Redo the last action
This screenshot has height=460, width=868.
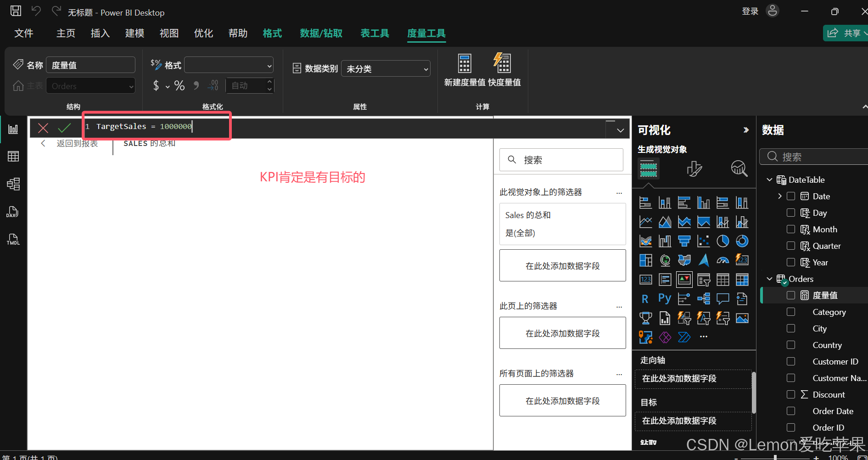pos(56,11)
